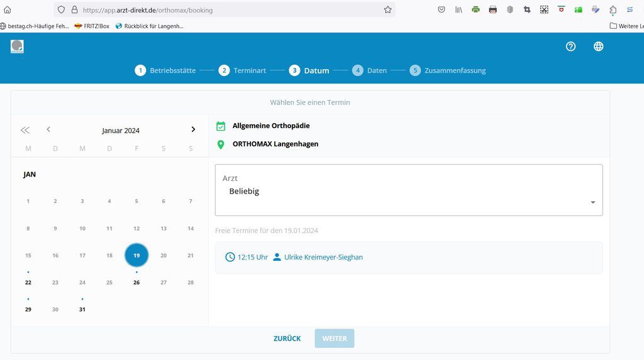644x360 pixels.
Task: Click the Orthomax logo in header
Action: [17, 46]
